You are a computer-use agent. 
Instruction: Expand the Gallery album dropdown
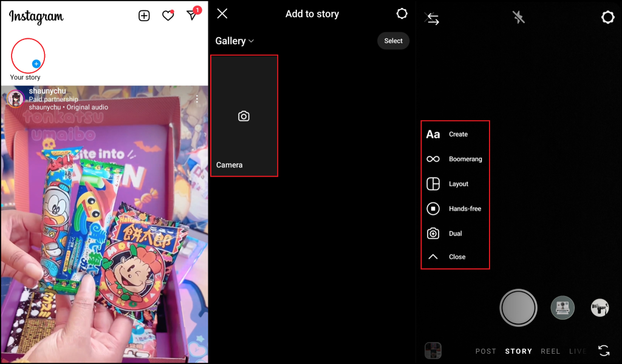point(234,41)
